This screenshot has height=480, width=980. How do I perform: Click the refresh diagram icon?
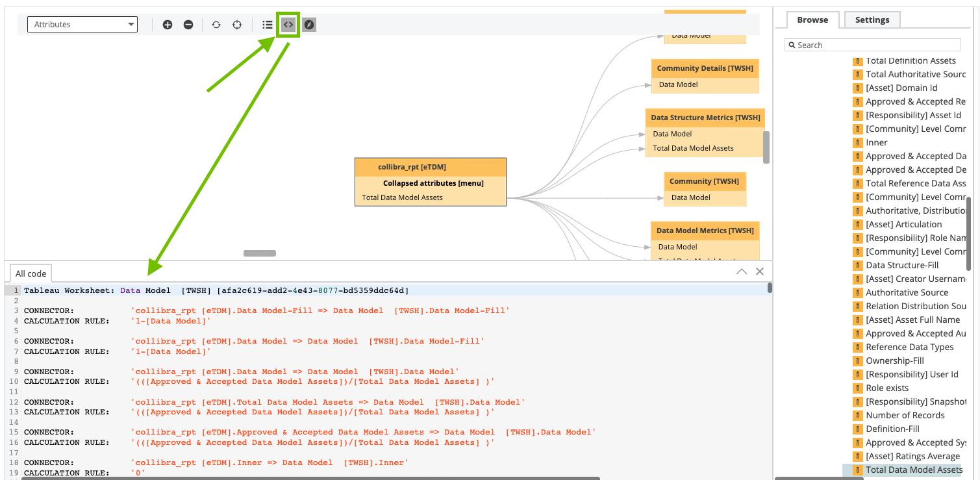pos(216,25)
